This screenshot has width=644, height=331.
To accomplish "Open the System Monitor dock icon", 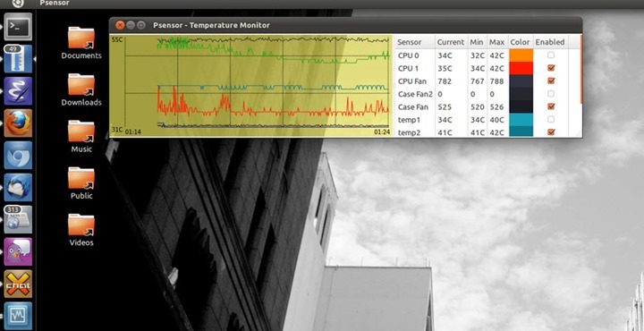I will tap(18, 316).
